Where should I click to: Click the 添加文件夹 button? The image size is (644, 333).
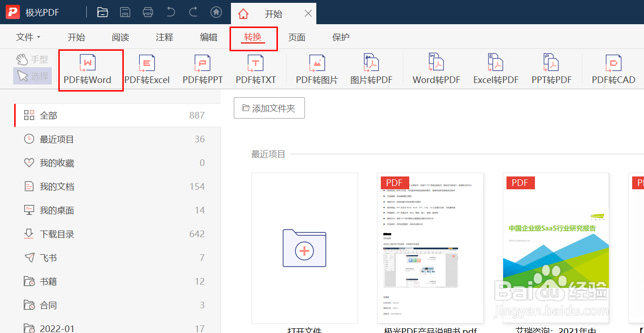click(269, 108)
